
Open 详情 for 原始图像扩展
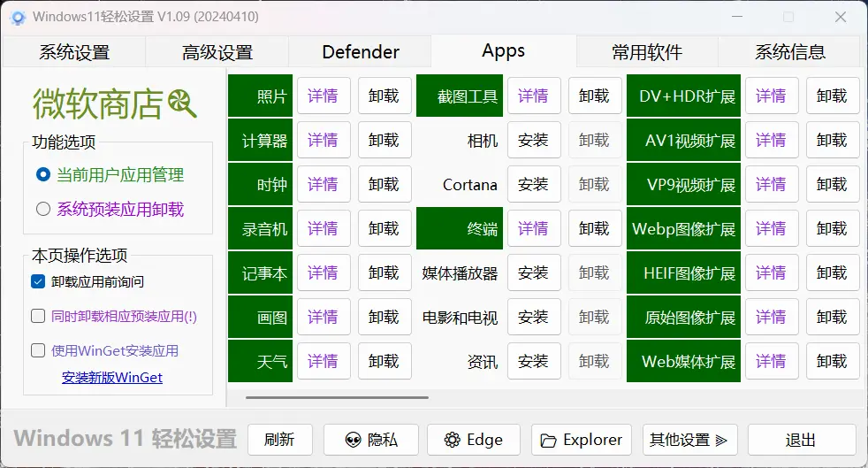coord(772,318)
